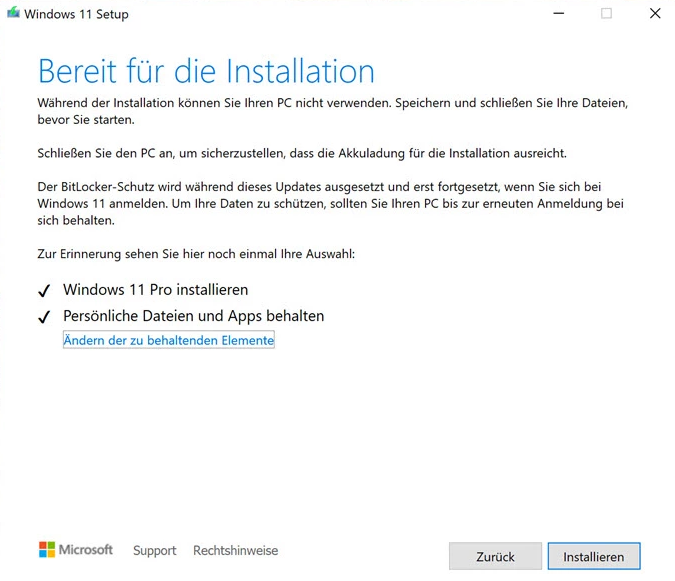Close the Windows 11 Setup dialog
The height and width of the screenshot is (581, 675).
(655, 14)
